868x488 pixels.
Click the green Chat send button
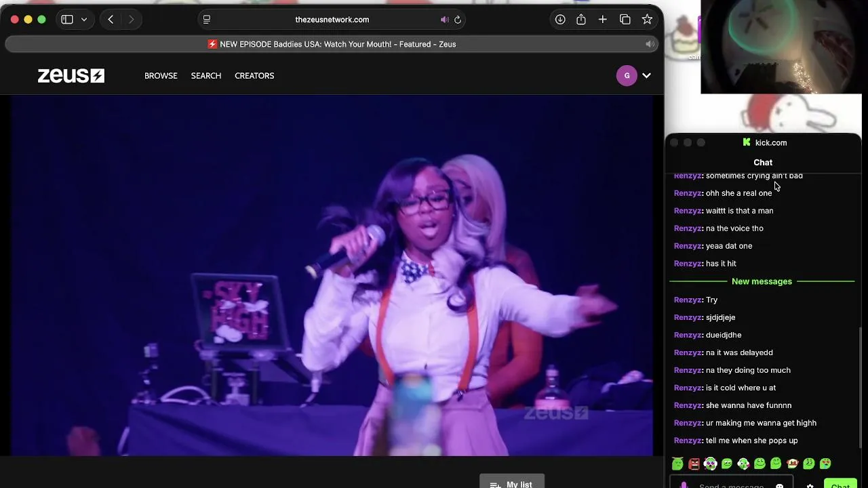[840, 484]
